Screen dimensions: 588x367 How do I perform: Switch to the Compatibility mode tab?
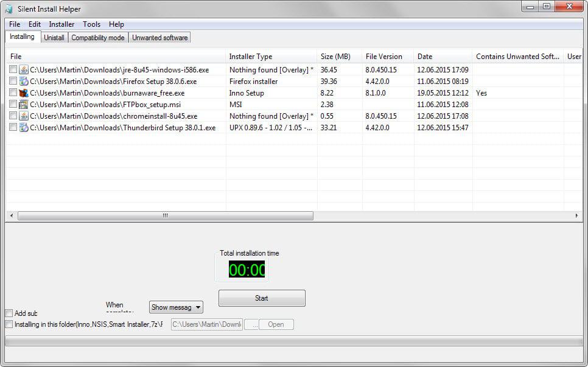click(x=98, y=37)
